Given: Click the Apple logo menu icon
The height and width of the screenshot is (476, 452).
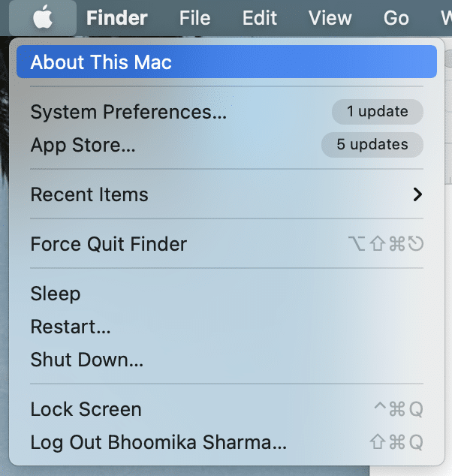Looking at the screenshot, I should pyautogui.click(x=43, y=17).
